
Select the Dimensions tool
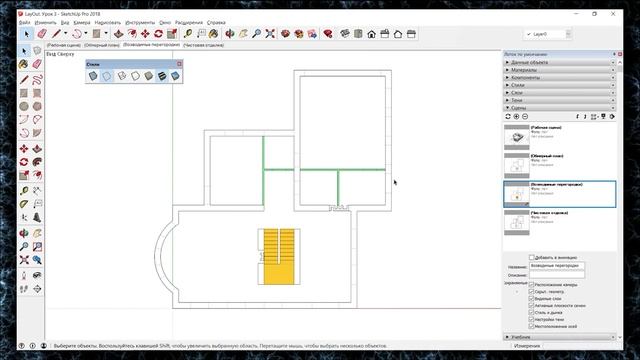37,190
